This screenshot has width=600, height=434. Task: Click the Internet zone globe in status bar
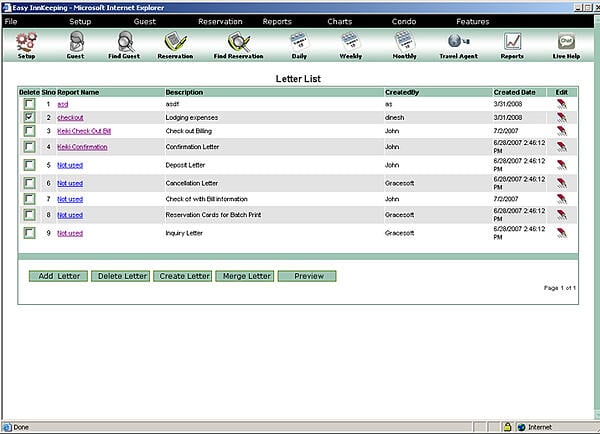pyautogui.click(x=521, y=427)
